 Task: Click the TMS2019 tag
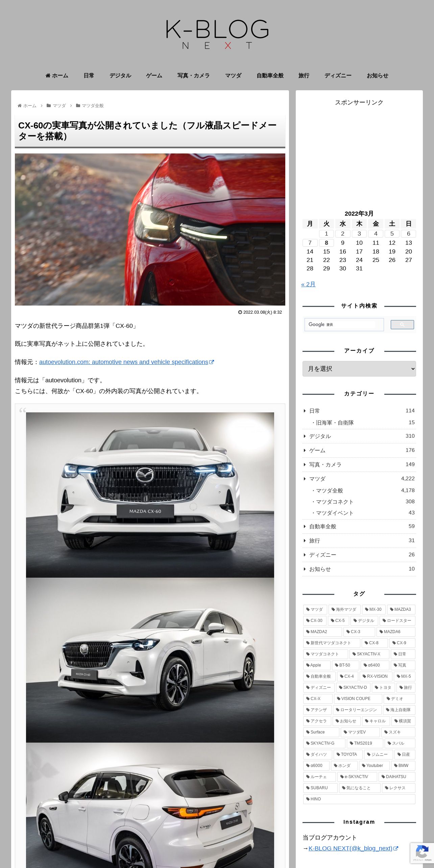(x=365, y=743)
